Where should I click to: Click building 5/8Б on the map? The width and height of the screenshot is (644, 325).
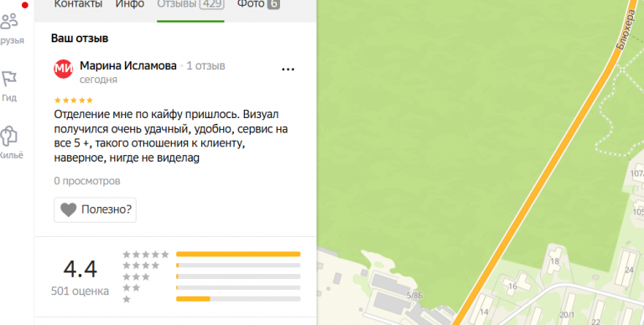click(414, 295)
